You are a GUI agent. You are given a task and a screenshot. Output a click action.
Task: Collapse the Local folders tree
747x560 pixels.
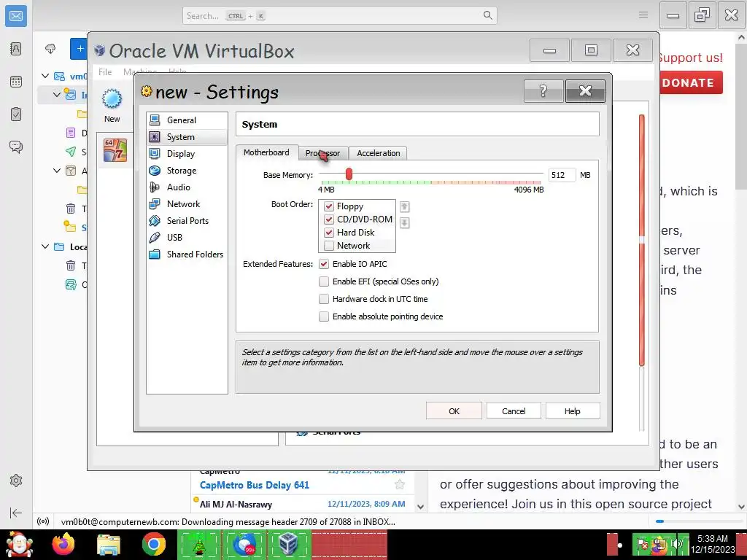tap(45, 246)
